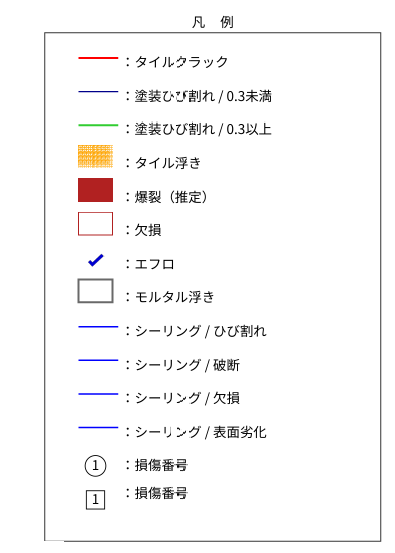Click the タイルクラック label text
The width and height of the screenshot is (395, 553).
click(x=181, y=62)
